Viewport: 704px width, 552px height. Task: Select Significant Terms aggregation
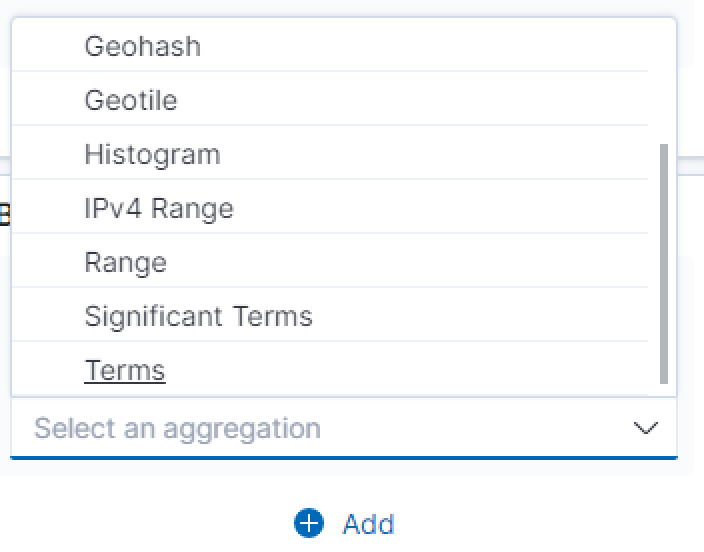point(198,317)
